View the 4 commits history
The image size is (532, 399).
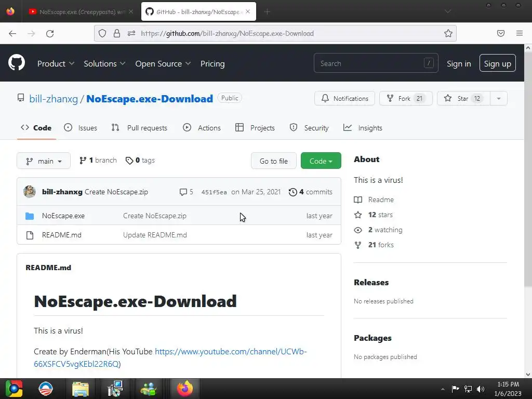[311, 192]
